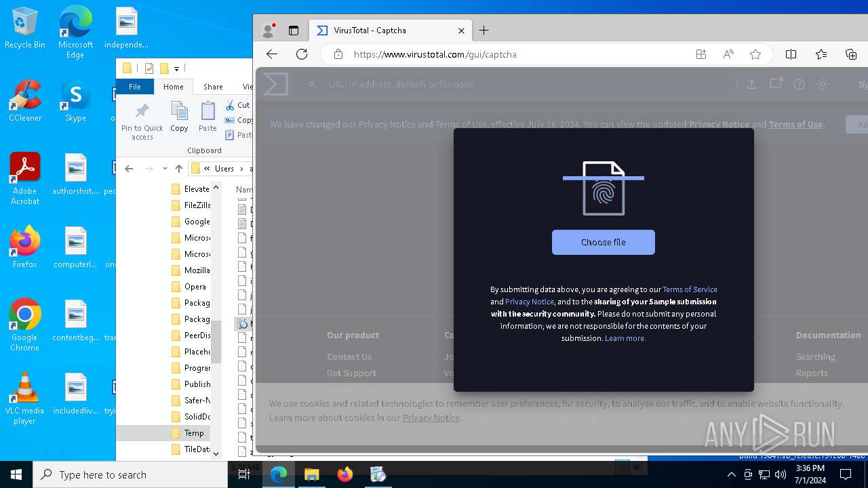868x488 pixels.
Task: Open Microsoft Edge desktop shortcut
Action: 75,33
